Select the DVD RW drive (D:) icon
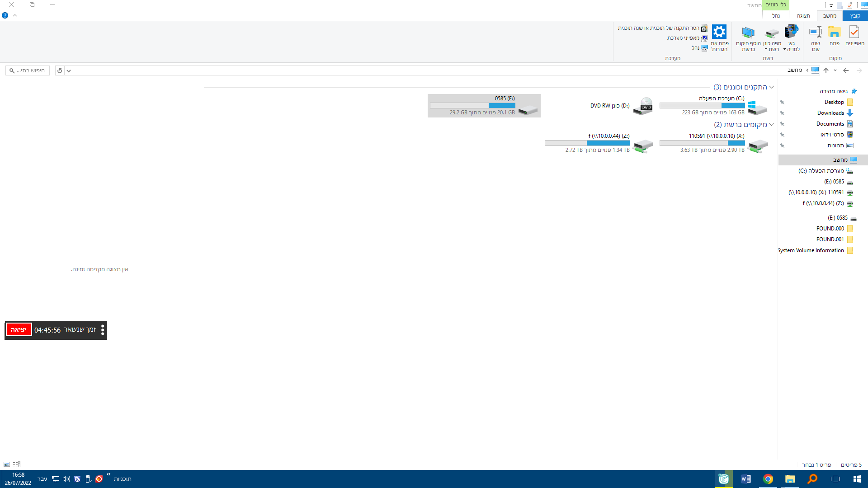This screenshot has width=868, height=488. point(643,106)
